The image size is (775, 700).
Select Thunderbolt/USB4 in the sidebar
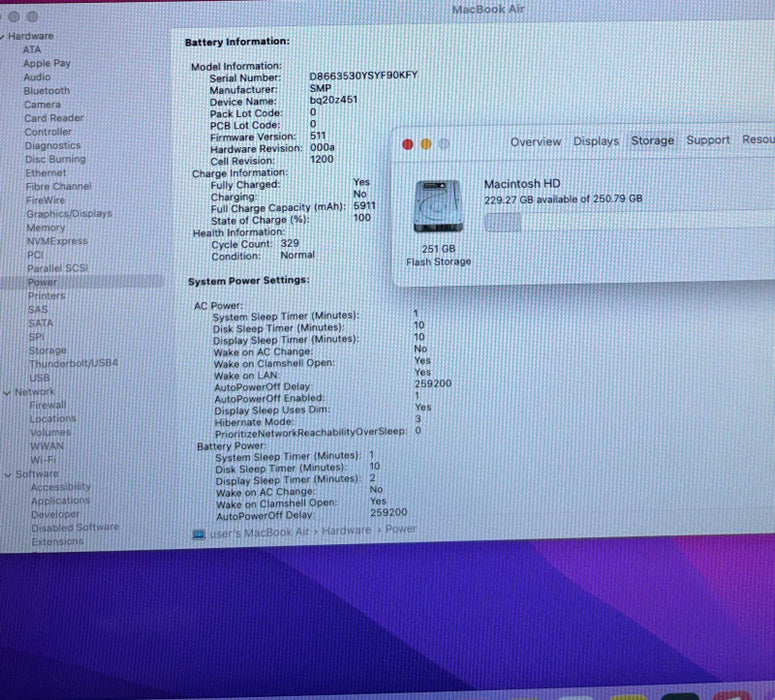pyautogui.click(x=74, y=363)
